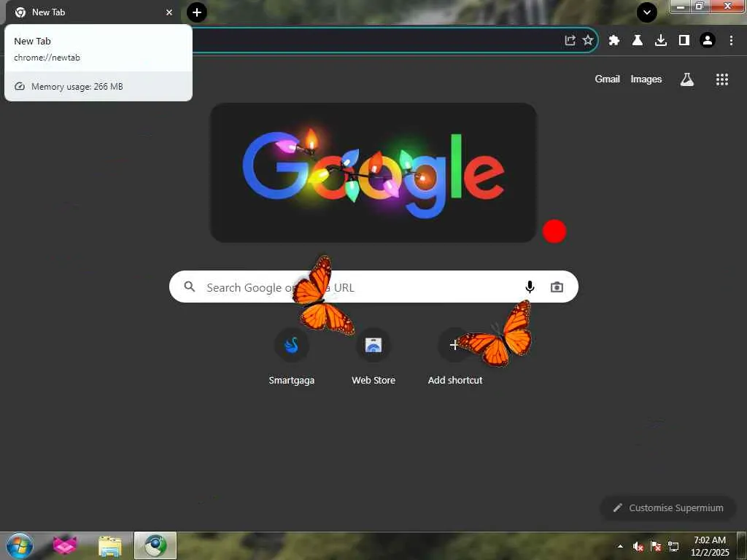The height and width of the screenshot is (560, 747).
Task: Open a new tab with the plus button
Action: coord(197,12)
